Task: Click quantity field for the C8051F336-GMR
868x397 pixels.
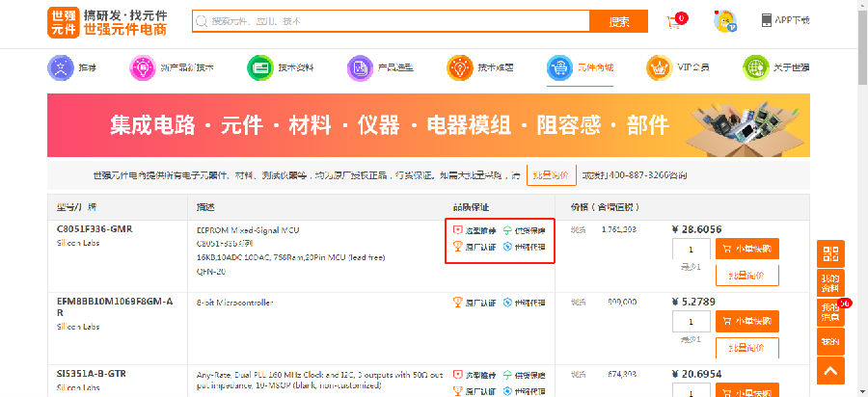Action: coord(691,249)
